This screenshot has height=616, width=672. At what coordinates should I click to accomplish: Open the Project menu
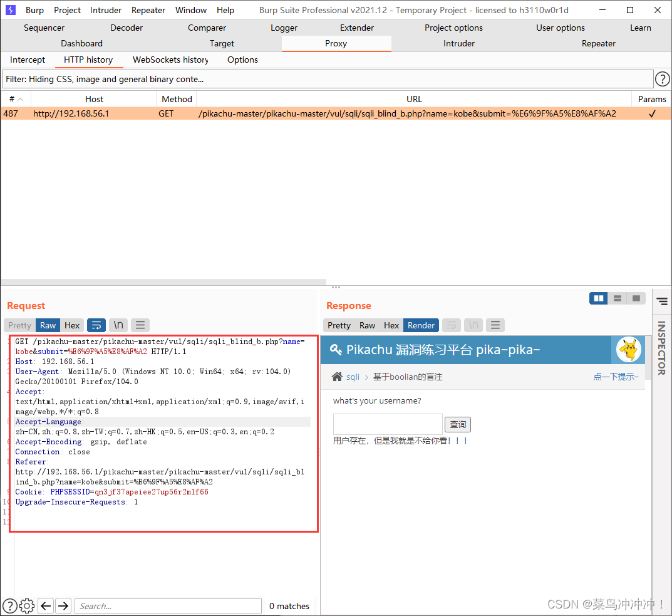point(67,10)
